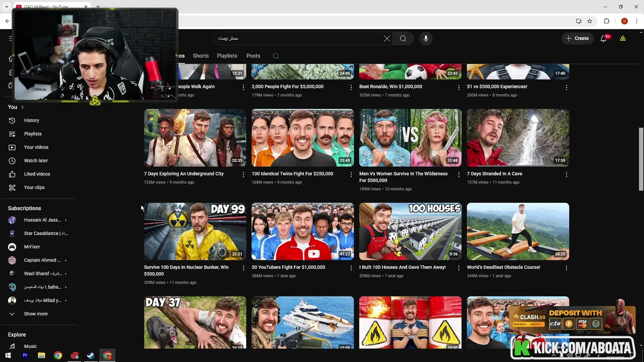Click the page vertical scrollbar
This screenshot has width=644, height=362.
[640, 158]
